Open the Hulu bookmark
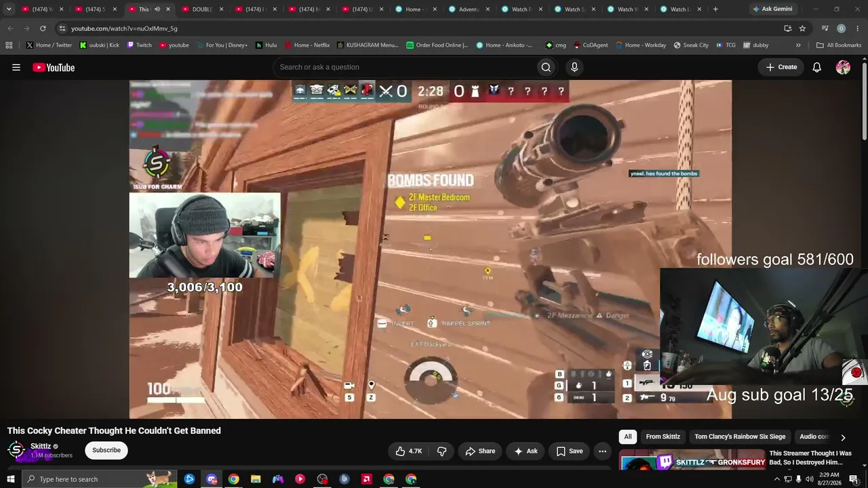This screenshot has width=868, height=488. pos(266,45)
